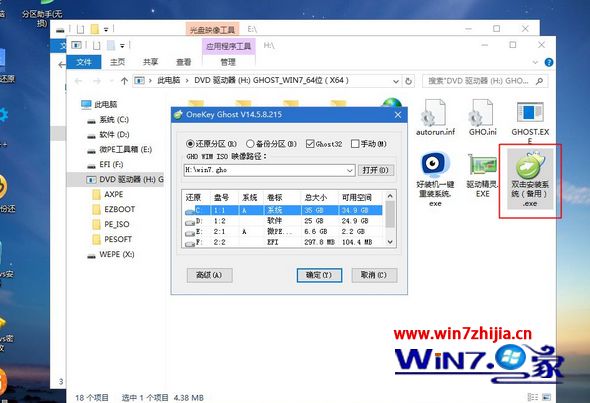
Task: Open the image path dropdown H:\win7.gho
Action: [350, 170]
